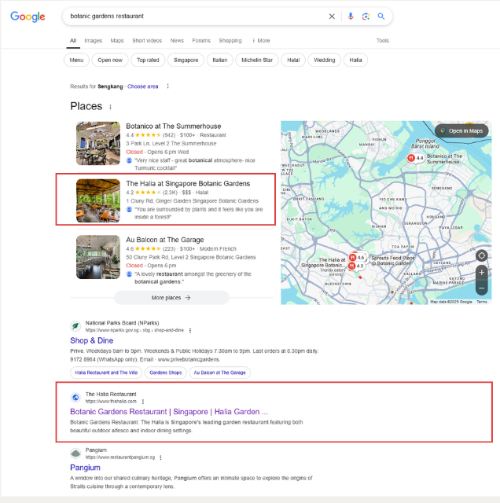Screen dimensions: 500x503
Task: Click the National Parks Board favicon
Action: (76, 326)
